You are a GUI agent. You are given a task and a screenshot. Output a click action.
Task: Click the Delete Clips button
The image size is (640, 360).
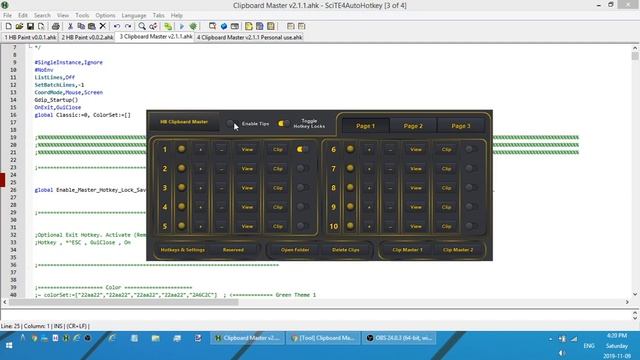345,250
